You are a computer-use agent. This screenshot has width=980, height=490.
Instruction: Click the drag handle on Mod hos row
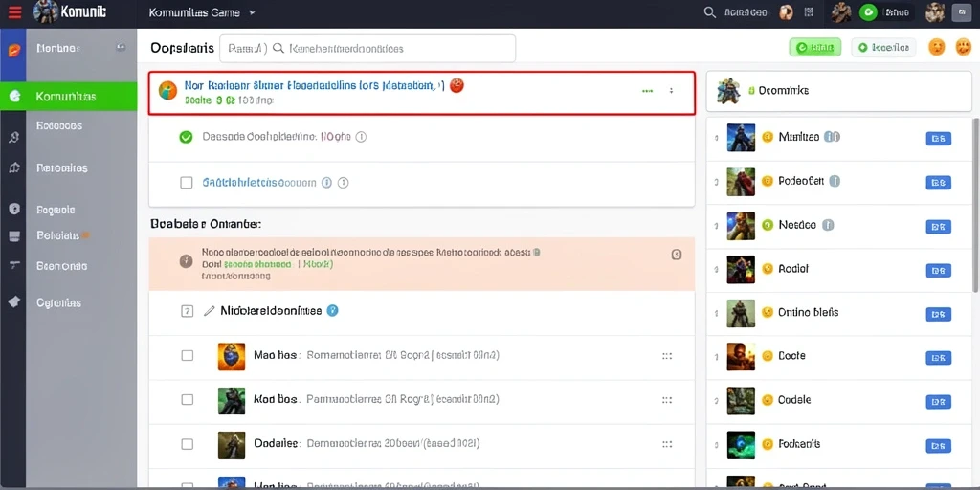[x=667, y=399]
